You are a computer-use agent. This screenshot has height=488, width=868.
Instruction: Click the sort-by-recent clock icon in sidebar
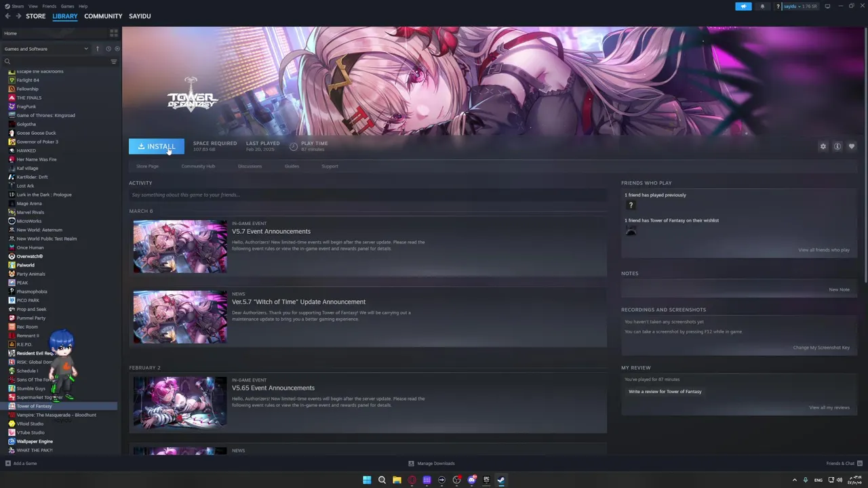[108, 49]
